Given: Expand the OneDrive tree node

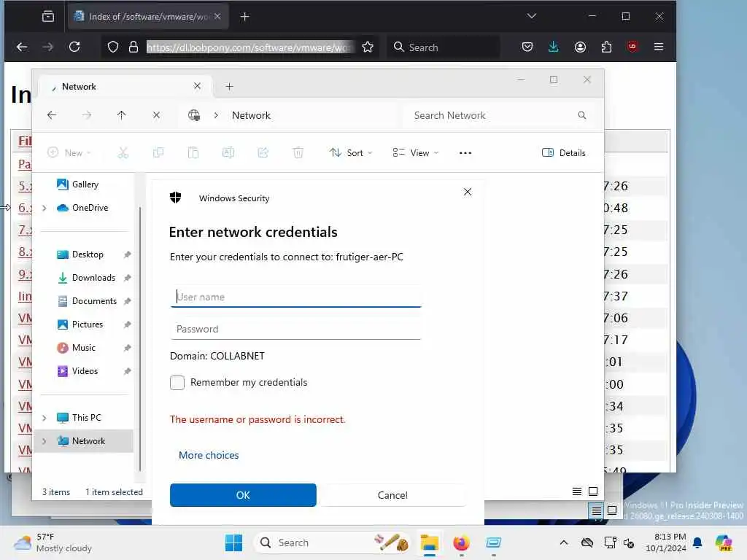Looking at the screenshot, I should [x=44, y=208].
